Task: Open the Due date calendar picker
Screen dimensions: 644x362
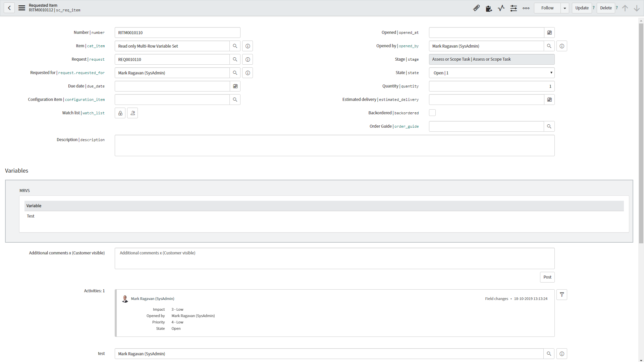Action: pos(235,86)
